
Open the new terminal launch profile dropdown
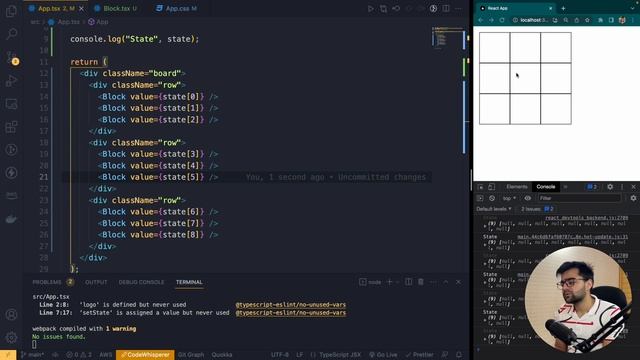[397, 282]
